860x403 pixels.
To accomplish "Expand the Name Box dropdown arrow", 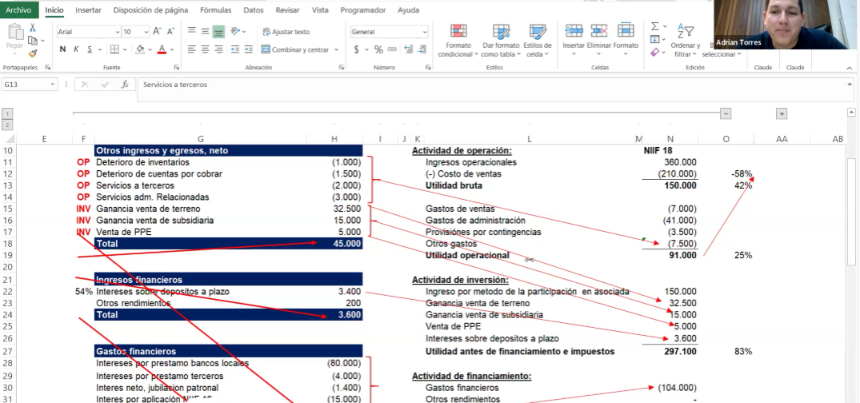I will [53, 84].
